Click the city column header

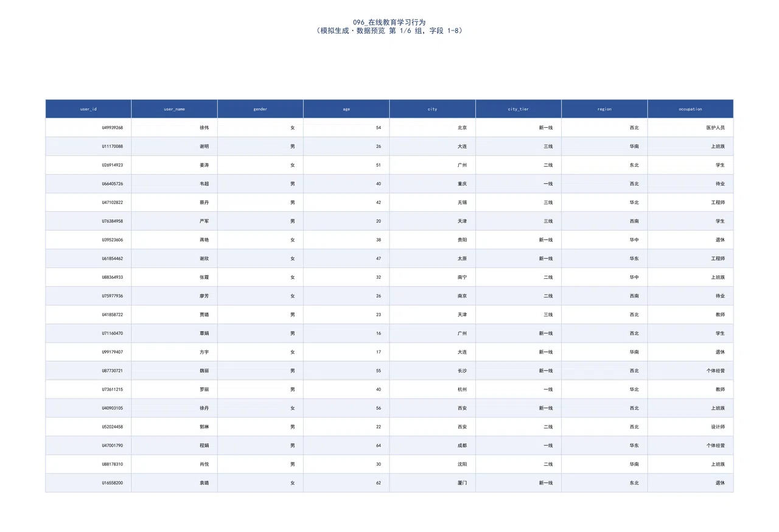click(x=433, y=109)
